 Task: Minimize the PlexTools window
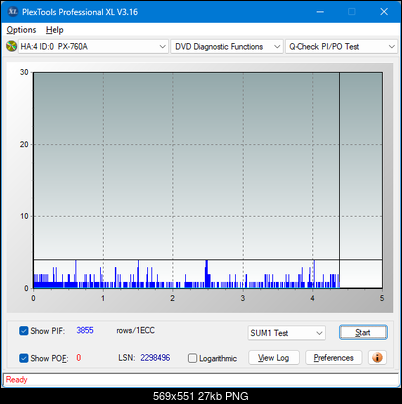coord(320,12)
